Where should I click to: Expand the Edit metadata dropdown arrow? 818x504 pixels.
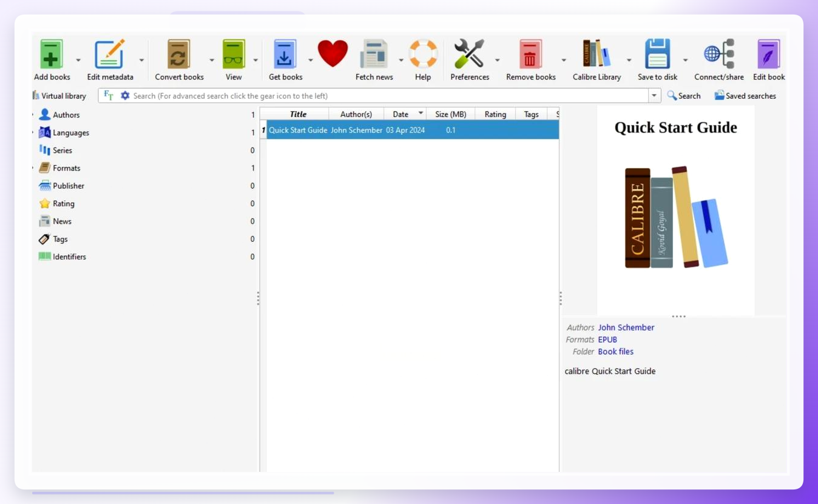(141, 60)
